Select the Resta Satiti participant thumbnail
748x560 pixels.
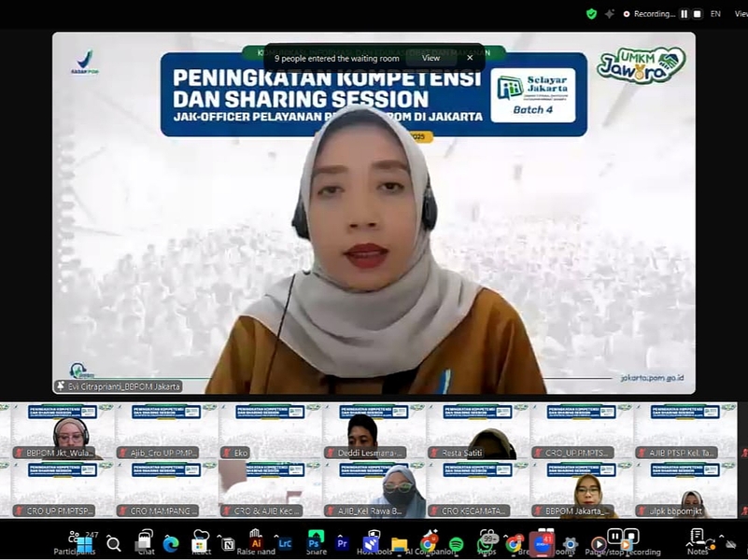pyautogui.click(x=478, y=431)
